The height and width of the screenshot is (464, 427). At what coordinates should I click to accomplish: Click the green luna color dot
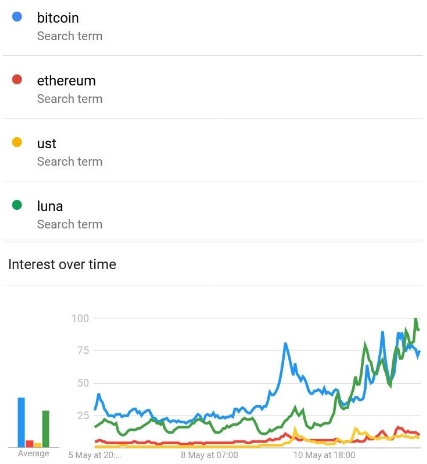(17, 205)
